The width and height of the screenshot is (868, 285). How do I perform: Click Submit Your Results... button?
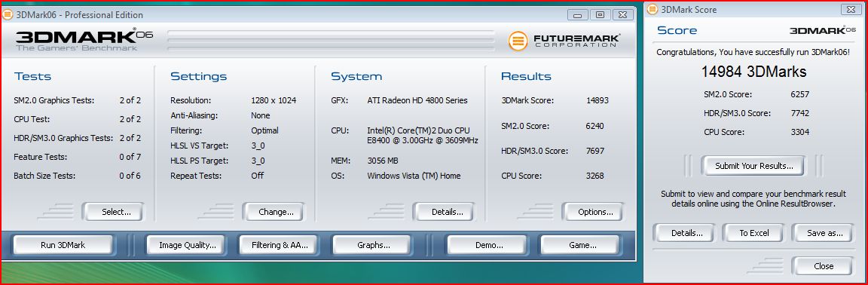(753, 166)
